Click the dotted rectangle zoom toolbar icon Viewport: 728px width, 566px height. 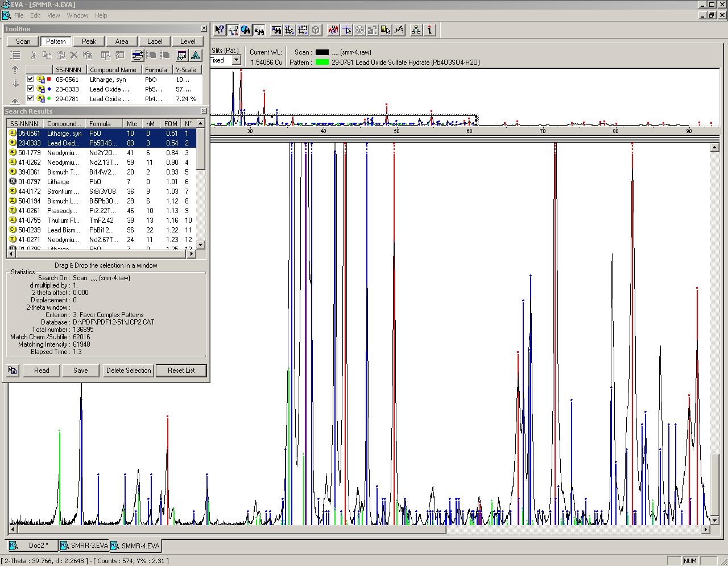[303, 30]
